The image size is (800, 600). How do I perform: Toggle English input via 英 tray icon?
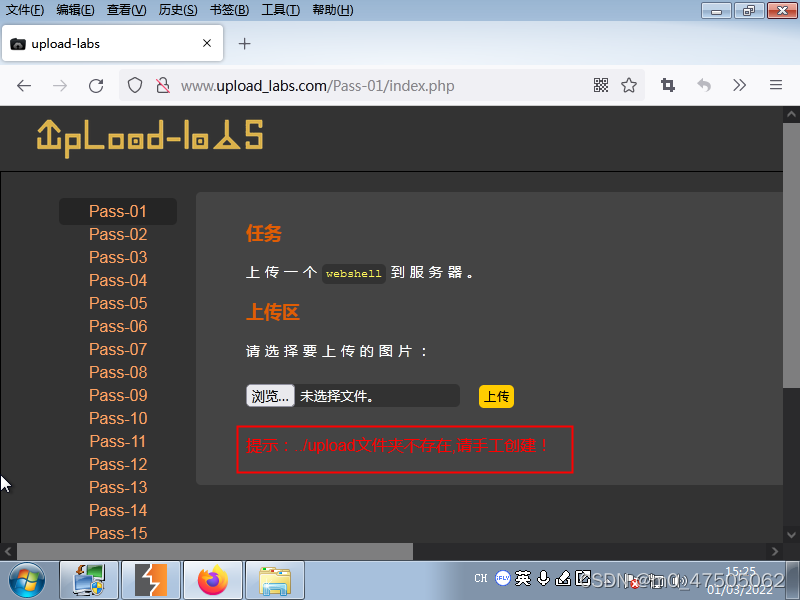[x=522, y=578]
